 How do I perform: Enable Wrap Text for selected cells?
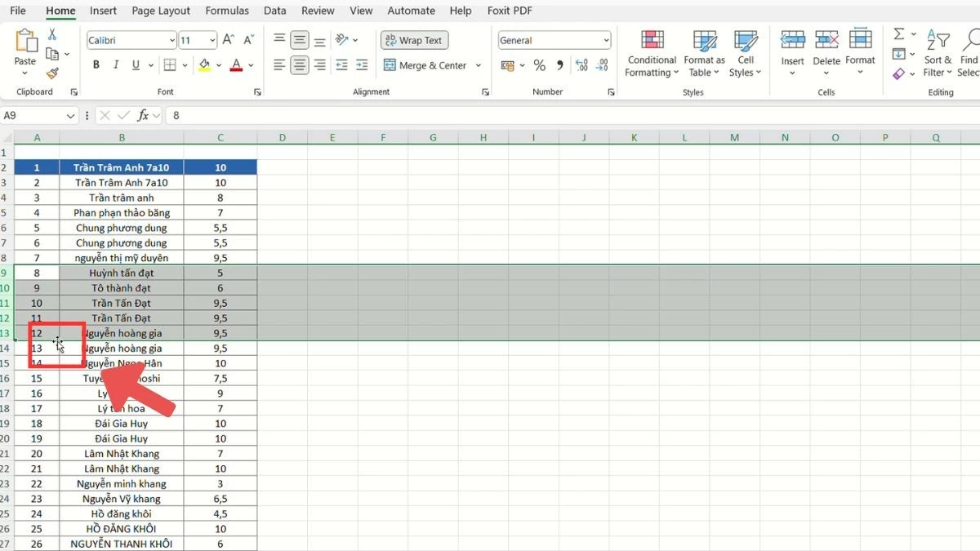point(414,39)
